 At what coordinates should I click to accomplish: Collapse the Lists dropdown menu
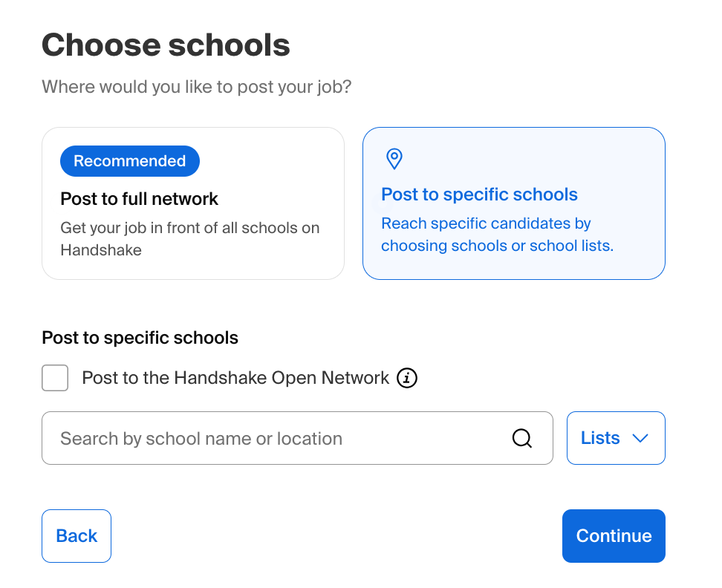(615, 438)
